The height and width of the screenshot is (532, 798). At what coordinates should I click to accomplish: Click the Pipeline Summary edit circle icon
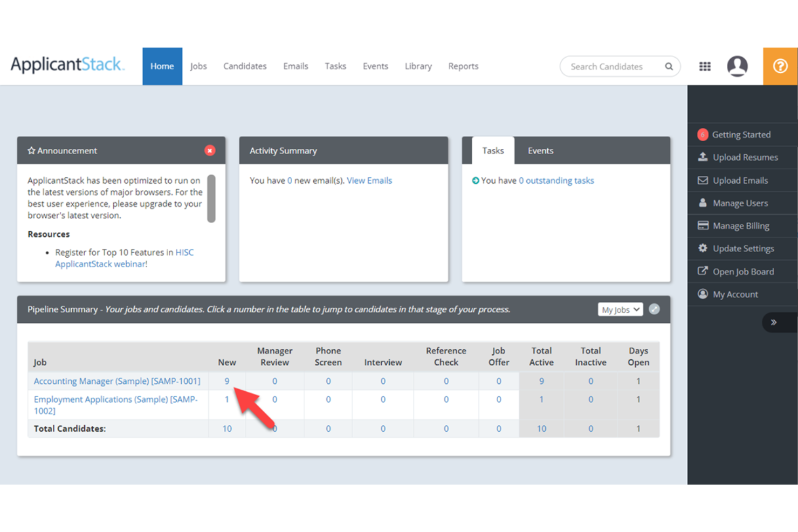pos(654,309)
